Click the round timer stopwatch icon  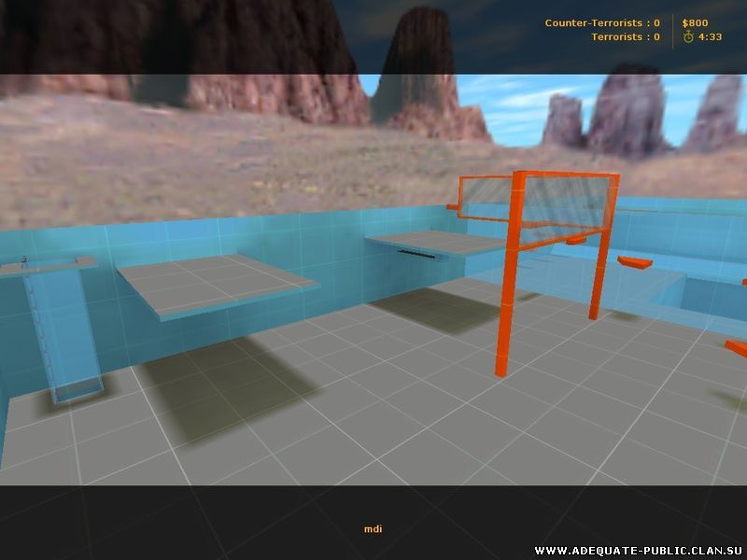click(688, 37)
